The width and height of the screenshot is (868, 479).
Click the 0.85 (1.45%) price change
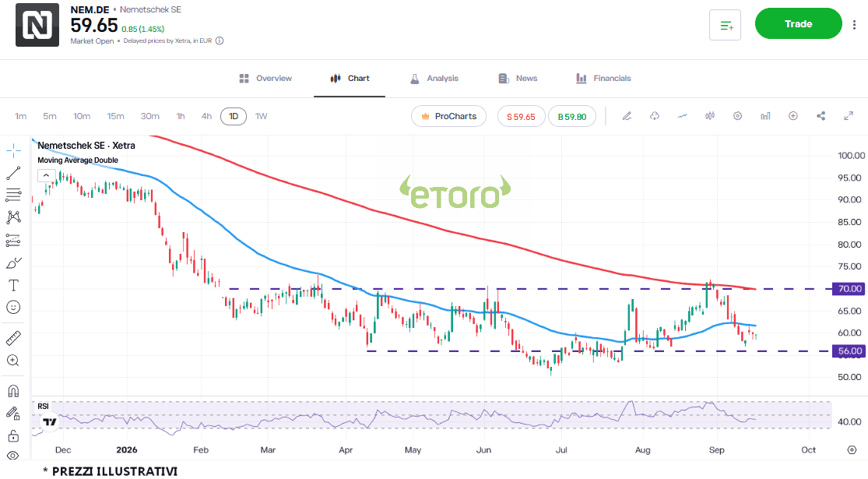[142, 29]
